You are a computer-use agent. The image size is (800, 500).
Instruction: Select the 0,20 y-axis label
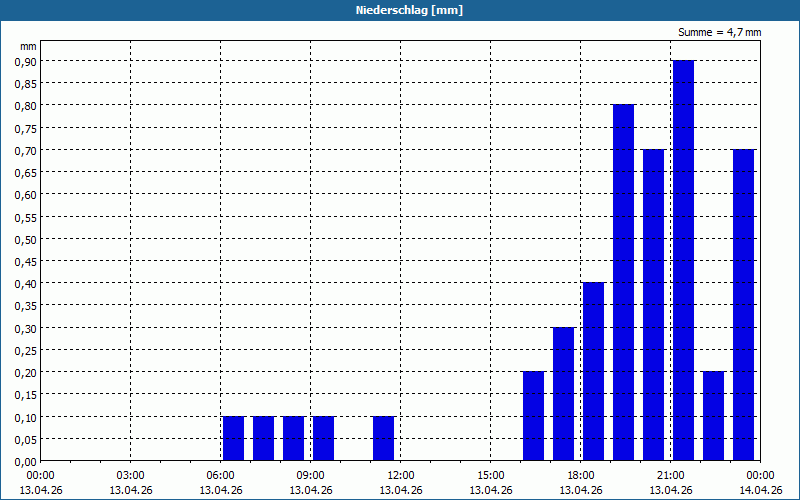pyautogui.click(x=25, y=373)
